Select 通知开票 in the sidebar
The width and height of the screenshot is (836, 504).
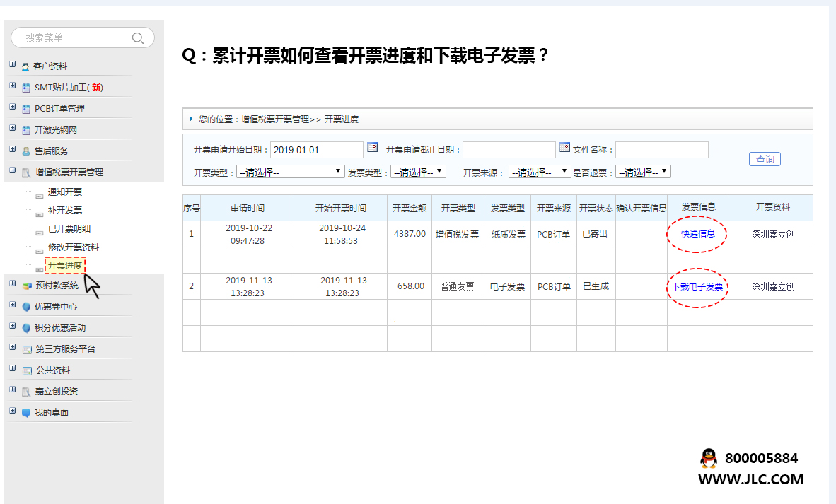pos(65,192)
